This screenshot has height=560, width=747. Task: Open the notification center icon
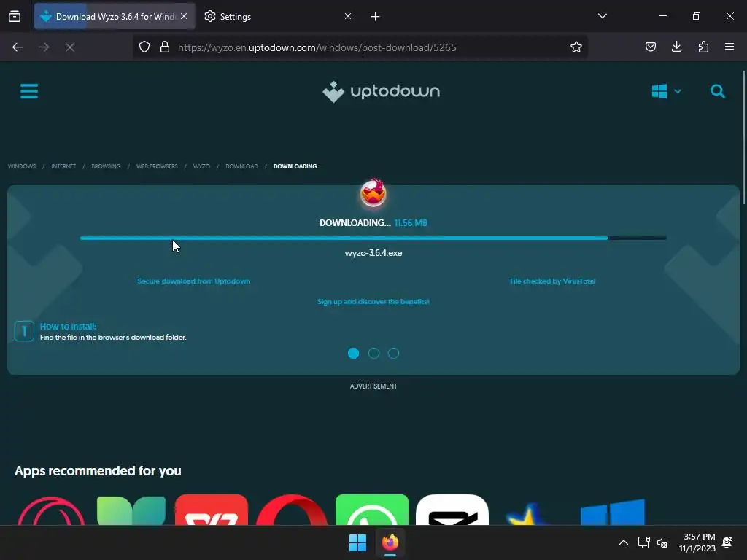pos(727,542)
